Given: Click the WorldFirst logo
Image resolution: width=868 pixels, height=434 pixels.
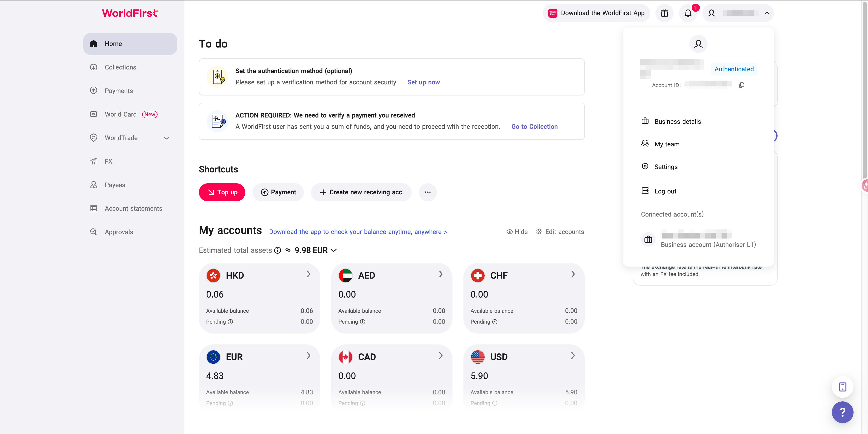Looking at the screenshot, I should tap(130, 13).
